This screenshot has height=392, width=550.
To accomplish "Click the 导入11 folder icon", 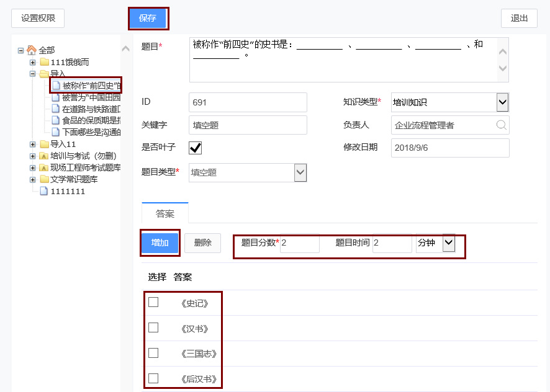I will [44, 145].
